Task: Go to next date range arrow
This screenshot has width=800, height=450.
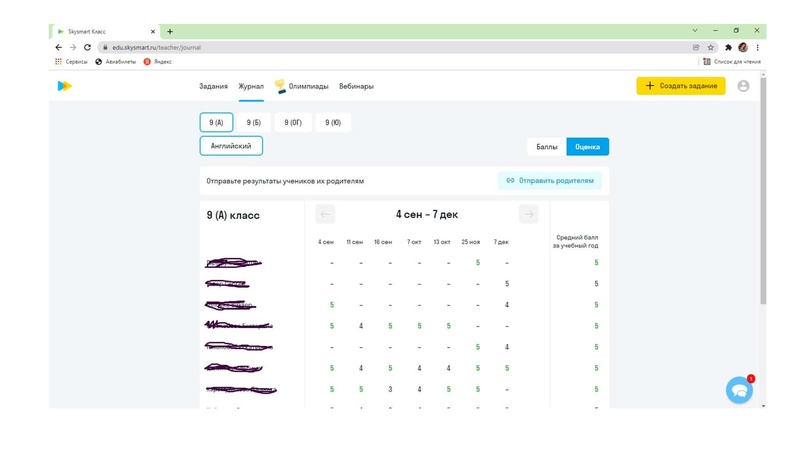Action: pyautogui.click(x=529, y=214)
